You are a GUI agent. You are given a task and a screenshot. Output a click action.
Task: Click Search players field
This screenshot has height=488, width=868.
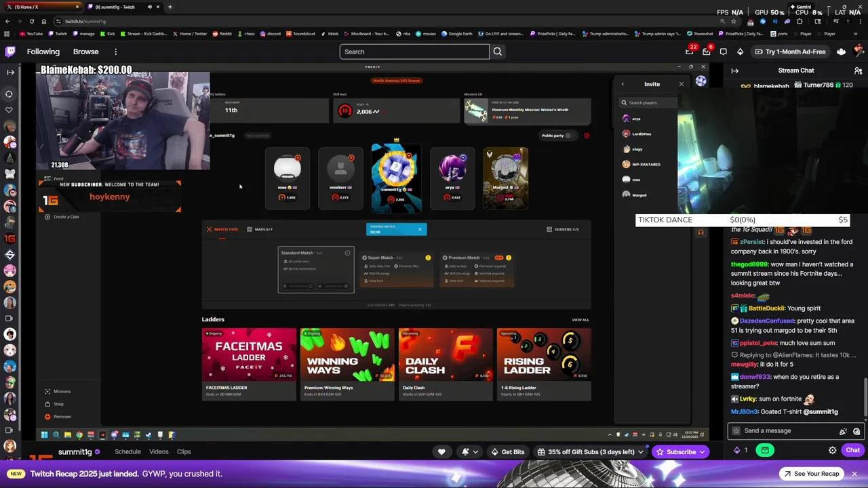pyautogui.click(x=649, y=103)
